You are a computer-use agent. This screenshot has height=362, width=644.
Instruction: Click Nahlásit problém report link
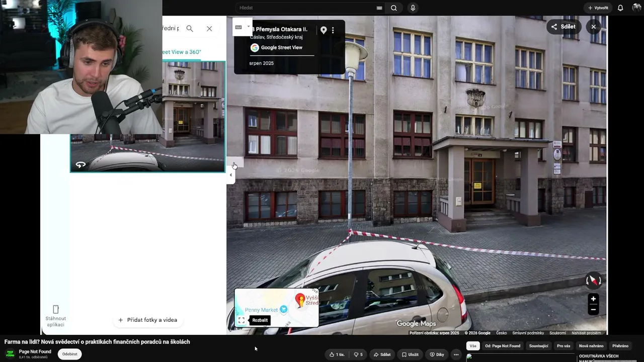coord(586,333)
